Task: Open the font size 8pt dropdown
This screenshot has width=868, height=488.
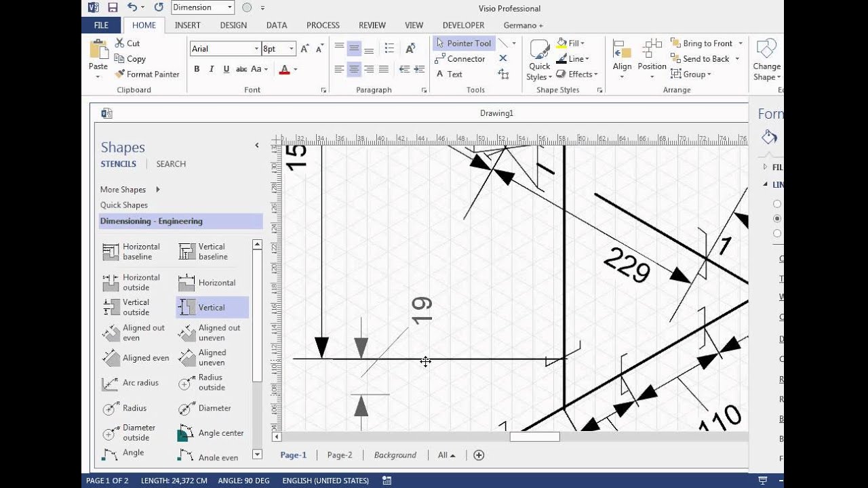Action: (x=292, y=49)
